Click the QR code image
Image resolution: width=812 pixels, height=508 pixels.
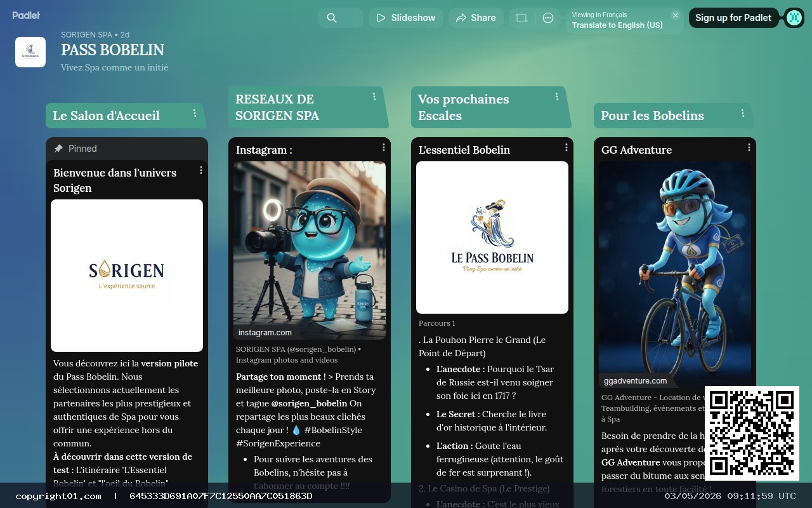[752, 433]
